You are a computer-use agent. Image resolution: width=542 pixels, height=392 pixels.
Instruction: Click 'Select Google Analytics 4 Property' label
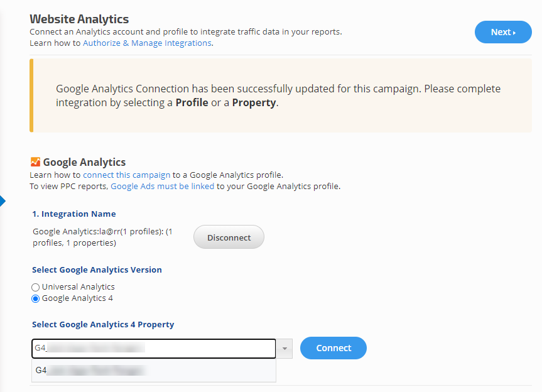103,325
